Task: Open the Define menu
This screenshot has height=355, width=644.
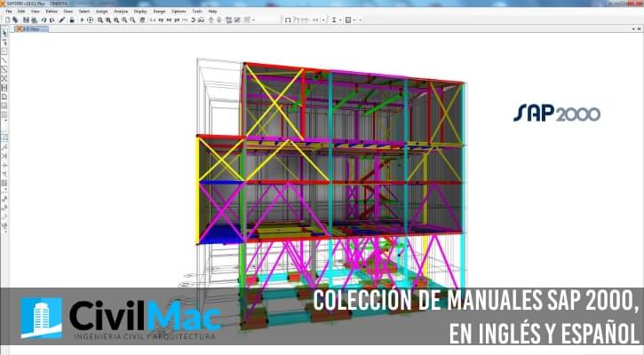Action: (x=52, y=12)
